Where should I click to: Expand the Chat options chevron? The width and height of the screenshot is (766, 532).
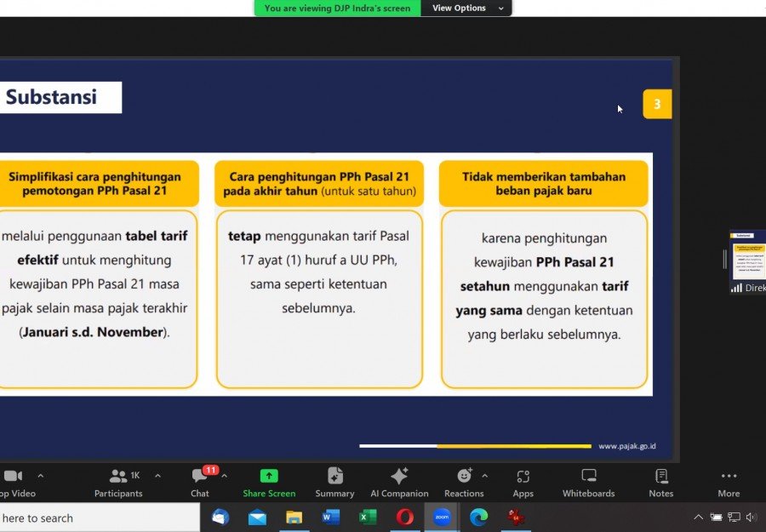coord(224,476)
